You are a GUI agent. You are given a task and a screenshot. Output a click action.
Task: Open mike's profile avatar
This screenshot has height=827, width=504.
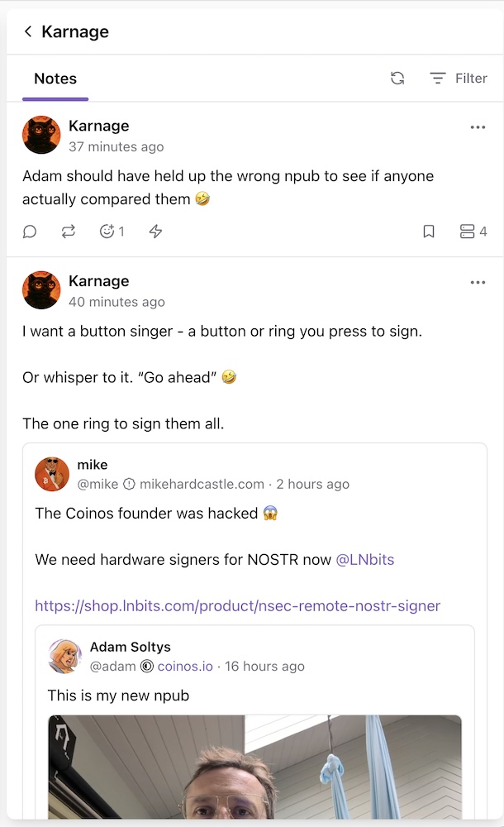tap(51, 474)
